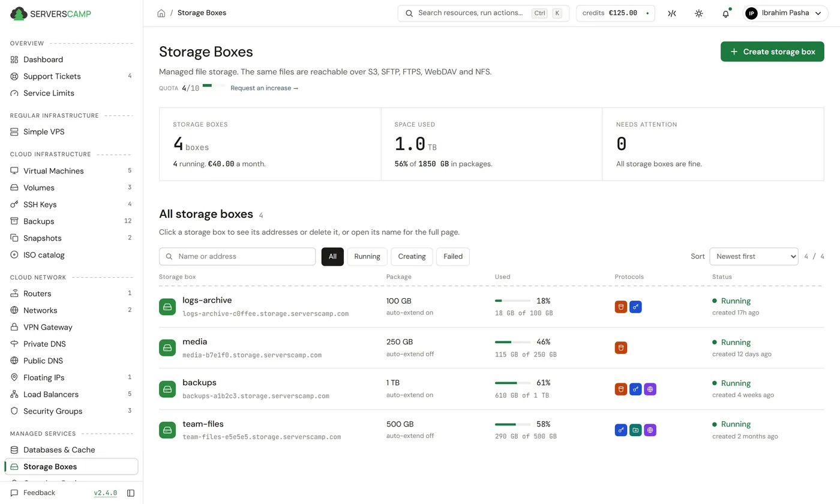
Task: Navigate to Simple VPS
Action: [x=71, y=132]
